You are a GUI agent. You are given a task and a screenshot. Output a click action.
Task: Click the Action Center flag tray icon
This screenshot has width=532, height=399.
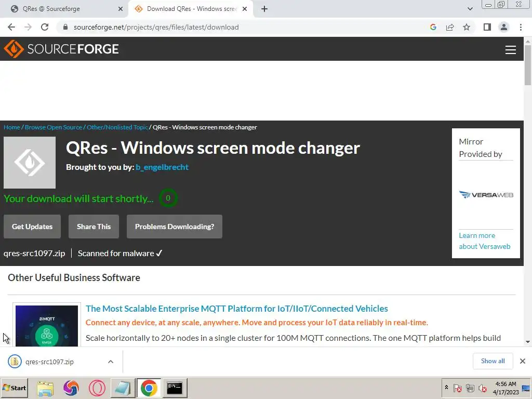click(x=457, y=388)
